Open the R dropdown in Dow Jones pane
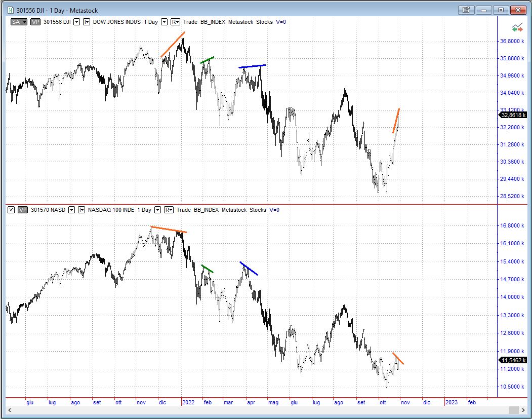 (x=175, y=22)
